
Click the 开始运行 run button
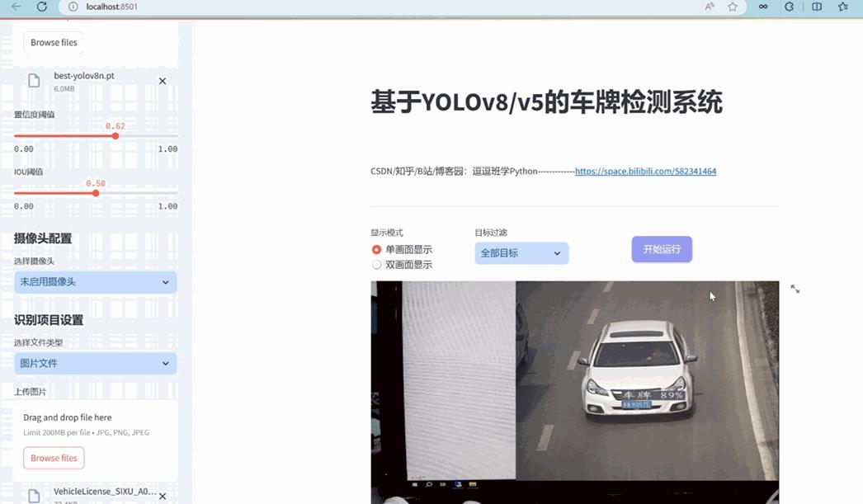click(662, 248)
